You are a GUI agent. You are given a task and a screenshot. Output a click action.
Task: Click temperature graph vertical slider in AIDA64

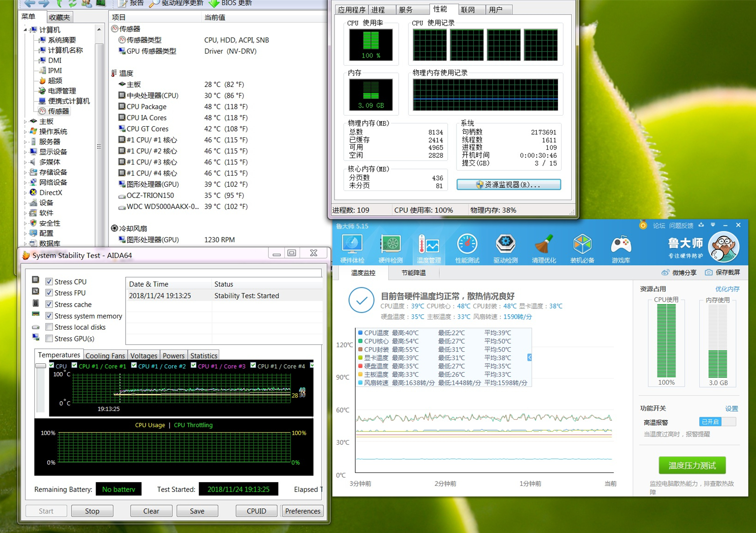tap(41, 366)
